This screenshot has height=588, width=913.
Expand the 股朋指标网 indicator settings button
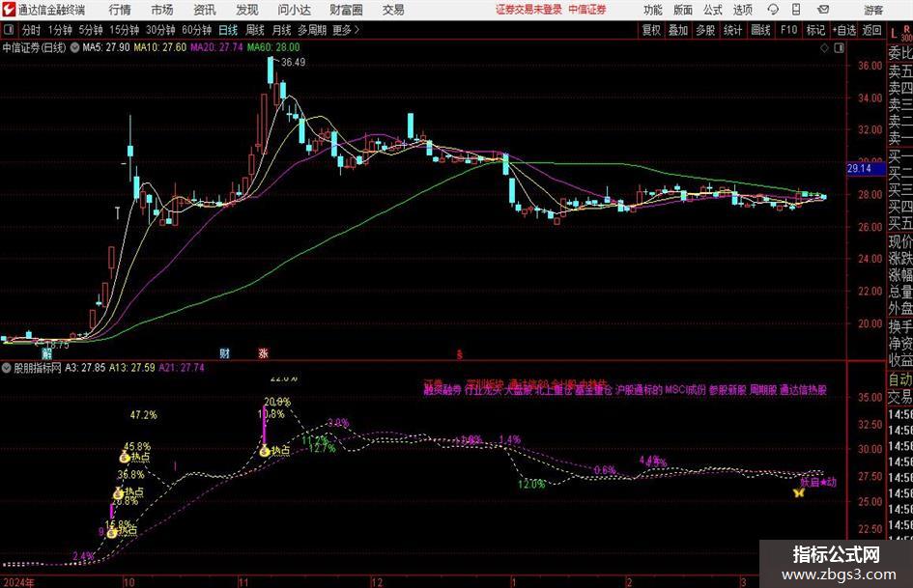coord(7,368)
